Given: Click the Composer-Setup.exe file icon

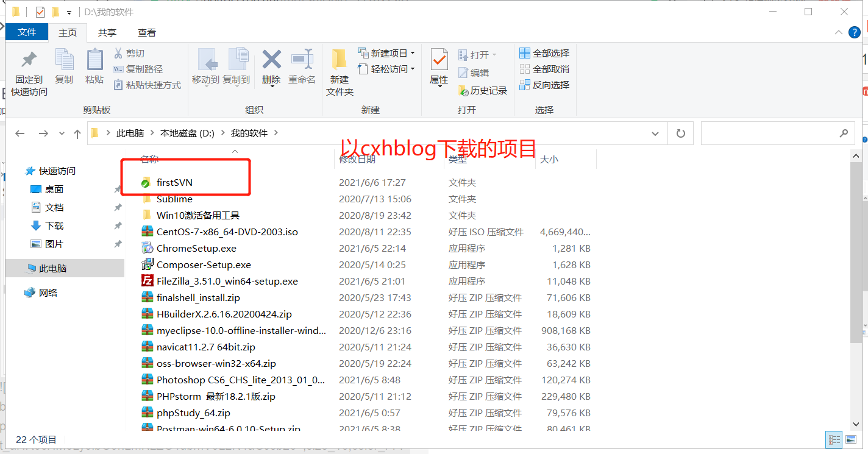Looking at the screenshot, I should coord(147,264).
